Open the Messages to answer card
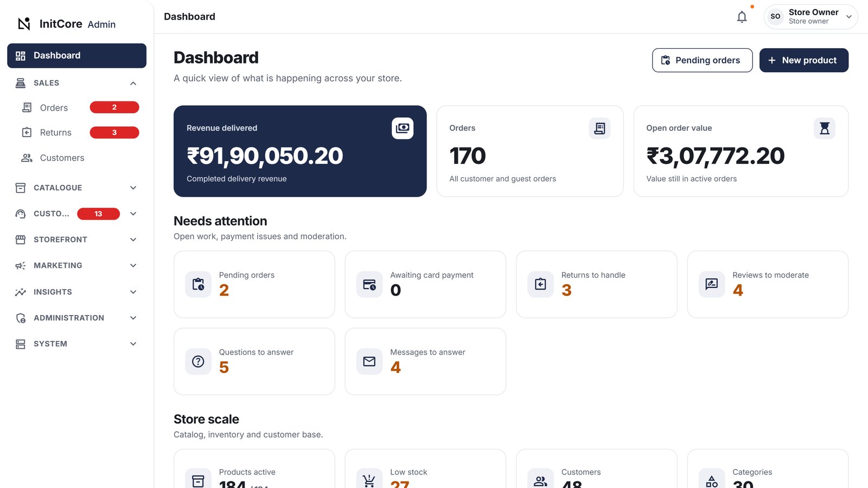Screen dimensions: 868x488 tap(425, 361)
